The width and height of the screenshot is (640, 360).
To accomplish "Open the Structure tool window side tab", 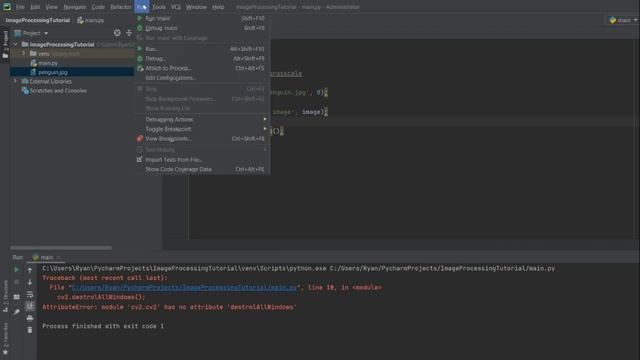I will coord(5,296).
